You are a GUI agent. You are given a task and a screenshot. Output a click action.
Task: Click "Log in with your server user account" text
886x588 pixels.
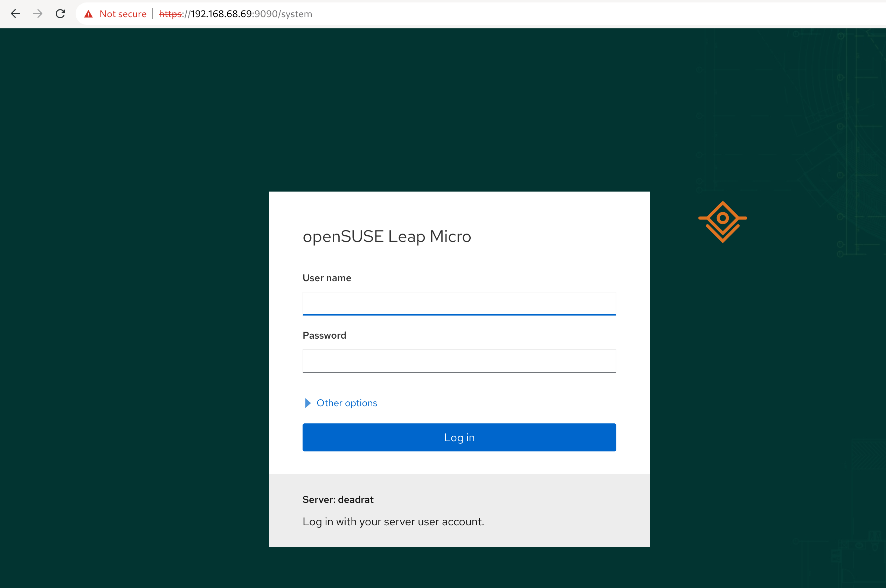point(393,521)
